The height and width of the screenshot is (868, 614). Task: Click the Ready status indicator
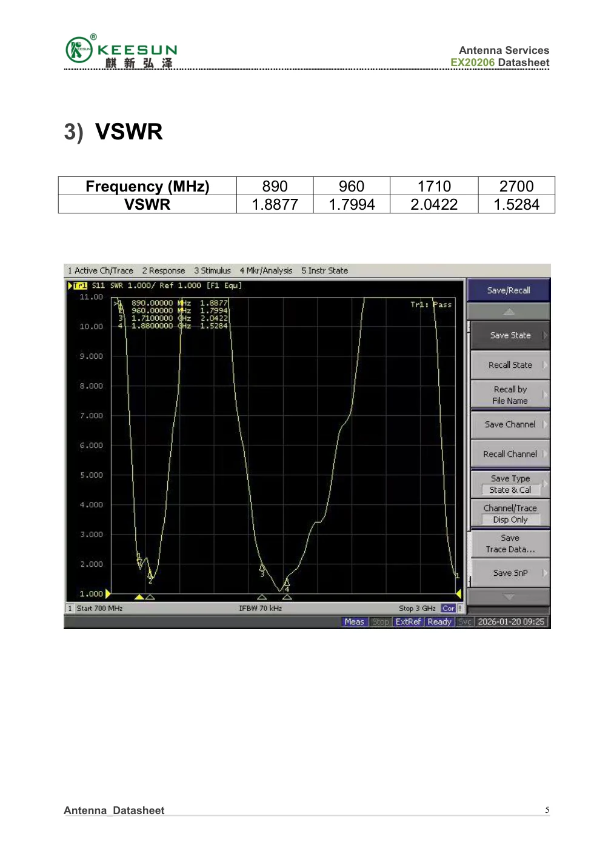point(439,622)
